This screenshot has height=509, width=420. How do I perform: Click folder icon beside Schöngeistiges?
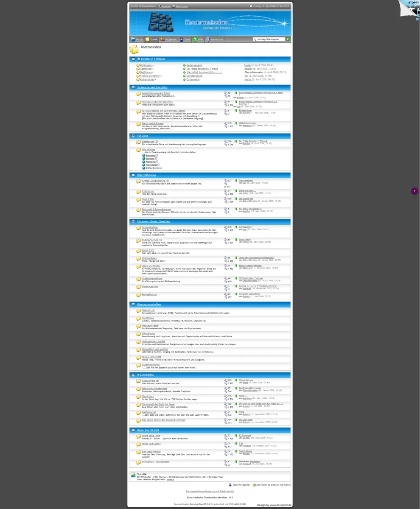[138, 228]
